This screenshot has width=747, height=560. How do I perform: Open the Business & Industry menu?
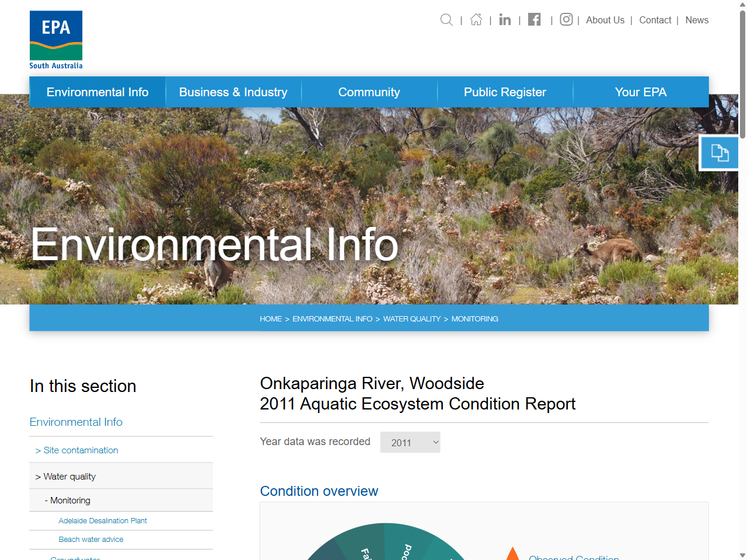[x=233, y=92]
